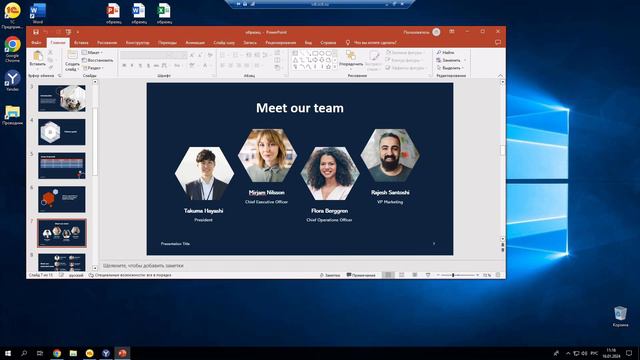Expand Shape Outline (Контур фигуры) dropdown
The height and width of the screenshot is (360, 640).
point(403,60)
